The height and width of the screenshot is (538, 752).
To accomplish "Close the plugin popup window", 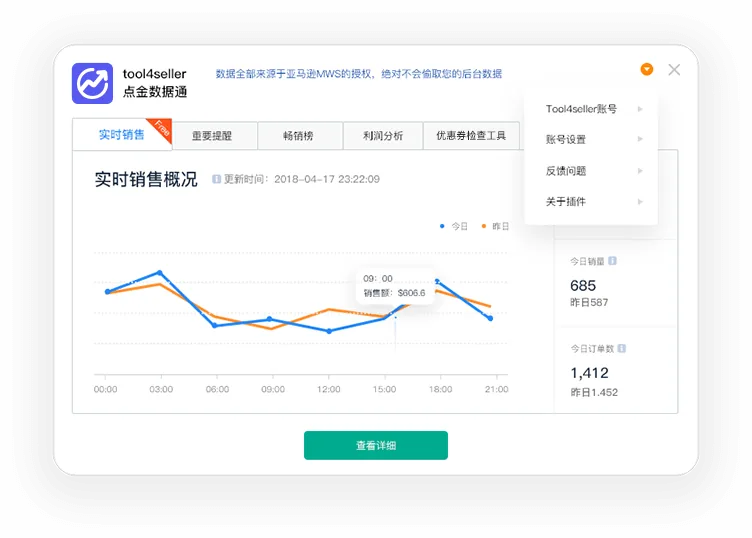I will tap(674, 70).
